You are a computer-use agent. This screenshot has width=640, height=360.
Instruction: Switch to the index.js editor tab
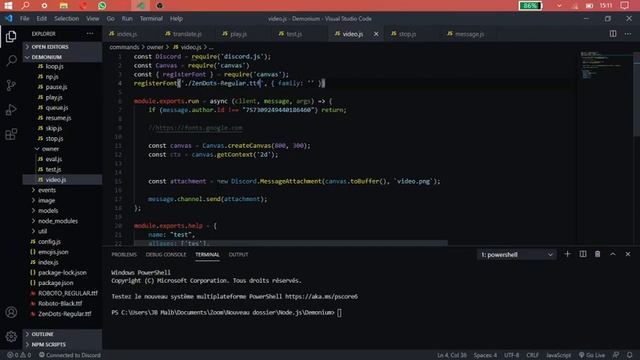127,34
